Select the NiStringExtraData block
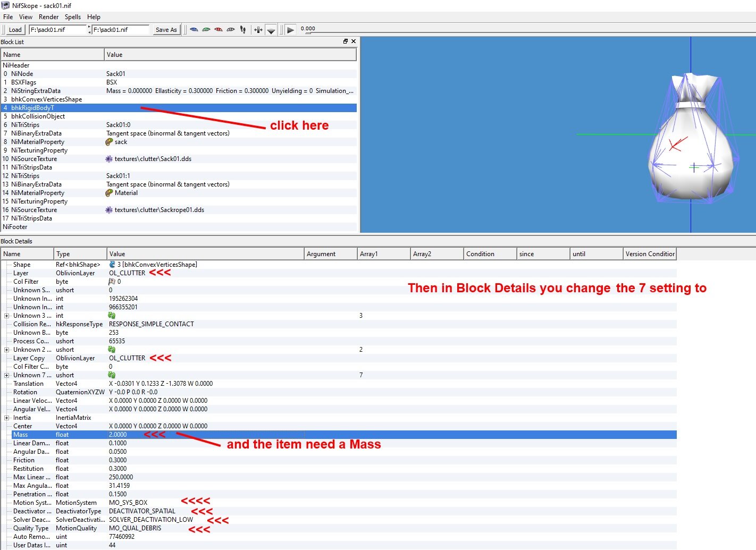The height and width of the screenshot is (550, 756). [179, 91]
